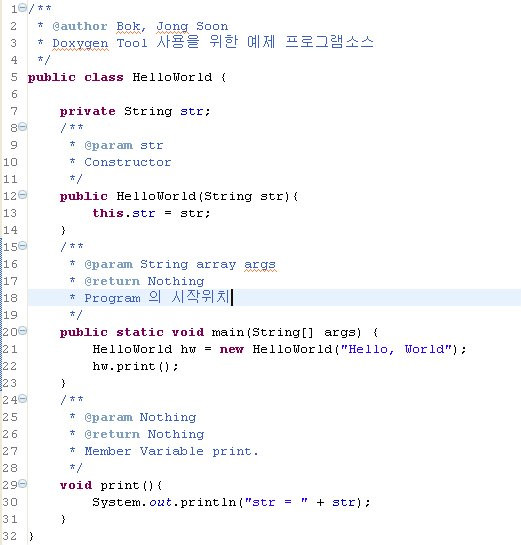Click the word 'Program' on line 18
The image size is (521, 545).
(x=113, y=298)
